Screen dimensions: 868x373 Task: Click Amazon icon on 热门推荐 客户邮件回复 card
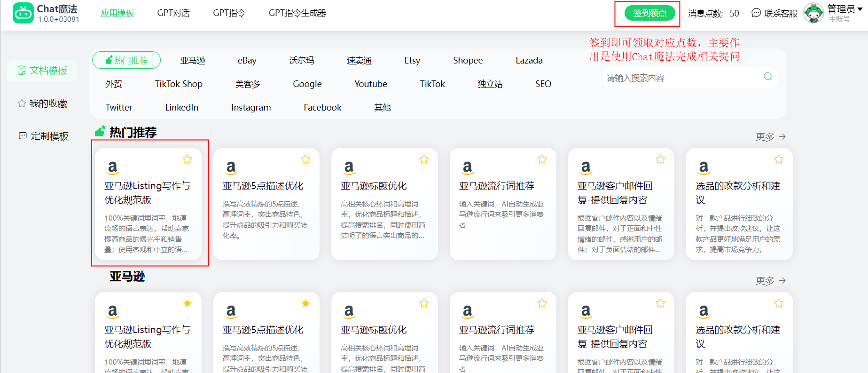(586, 167)
